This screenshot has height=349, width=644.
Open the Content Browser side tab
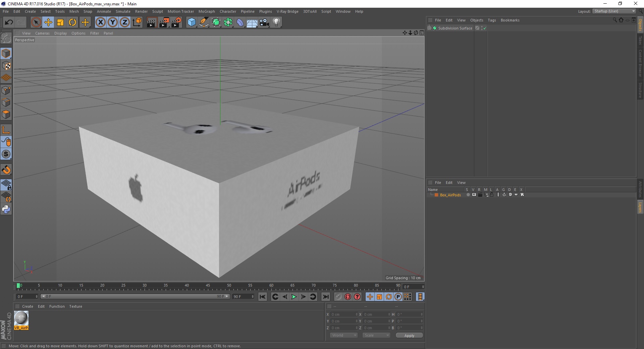pos(640,63)
